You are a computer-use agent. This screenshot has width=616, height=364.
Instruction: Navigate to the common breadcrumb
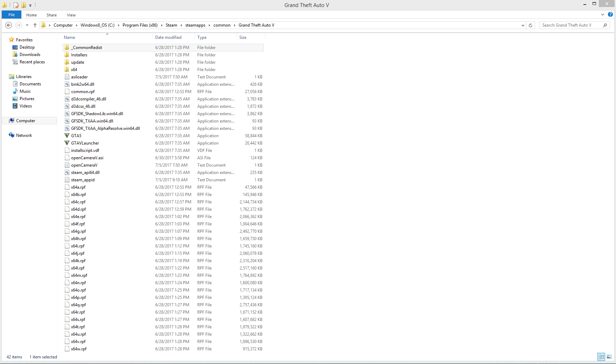222,25
